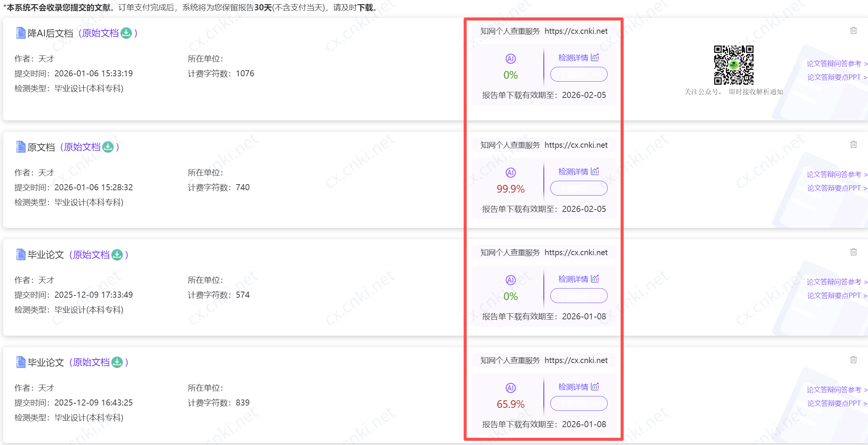Open 下载报告 dropdown for 0% 毕业论文 report
868x445 pixels.
[x=578, y=296]
